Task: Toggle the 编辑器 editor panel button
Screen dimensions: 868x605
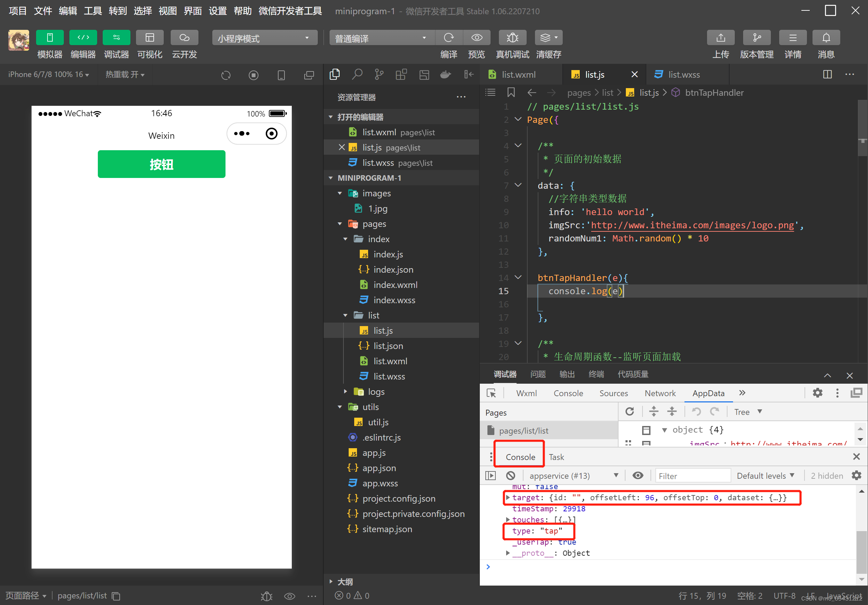Action: [x=83, y=37]
